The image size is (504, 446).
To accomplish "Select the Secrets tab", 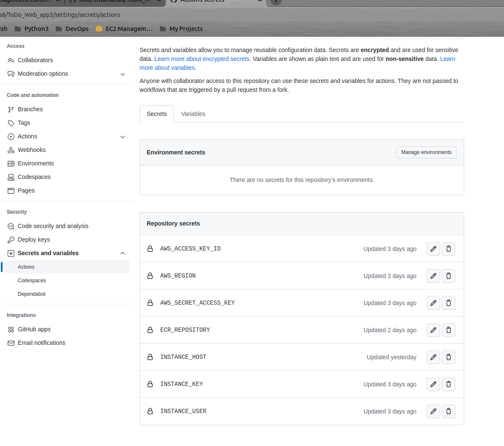I will pos(156,114).
